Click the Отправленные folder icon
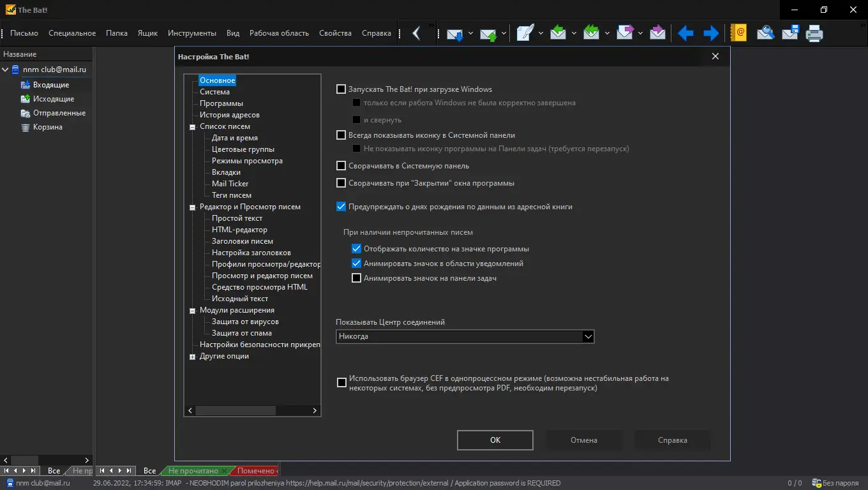The height and width of the screenshot is (490, 868). coord(26,113)
